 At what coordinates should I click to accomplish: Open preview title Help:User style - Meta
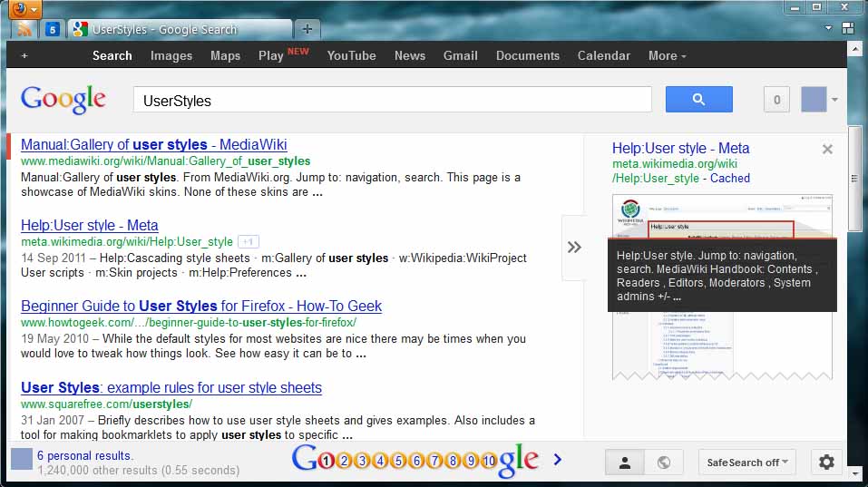click(x=681, y=149)
